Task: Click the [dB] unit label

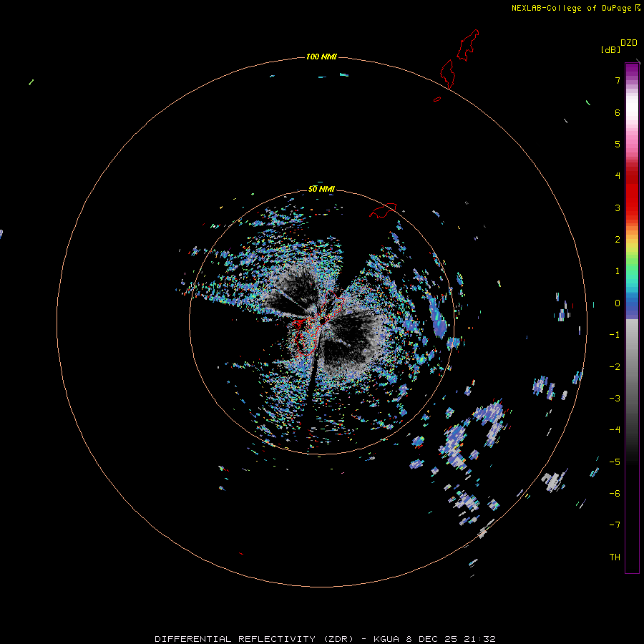Action: 610,49
